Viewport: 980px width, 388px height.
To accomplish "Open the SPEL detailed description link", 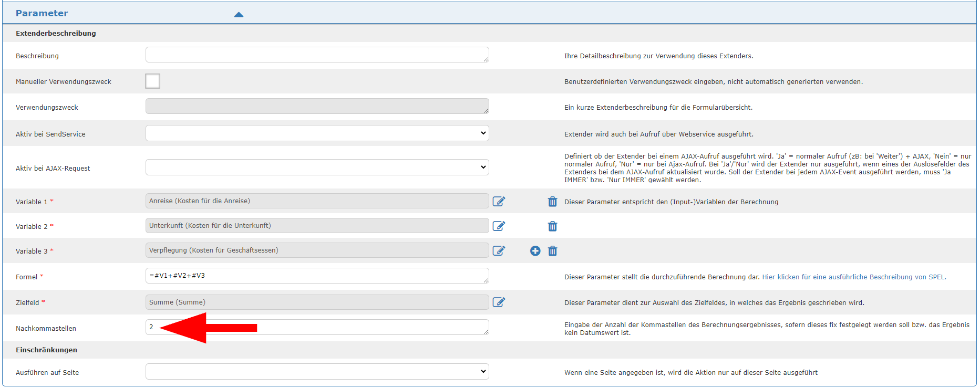I will pos(853,277).
